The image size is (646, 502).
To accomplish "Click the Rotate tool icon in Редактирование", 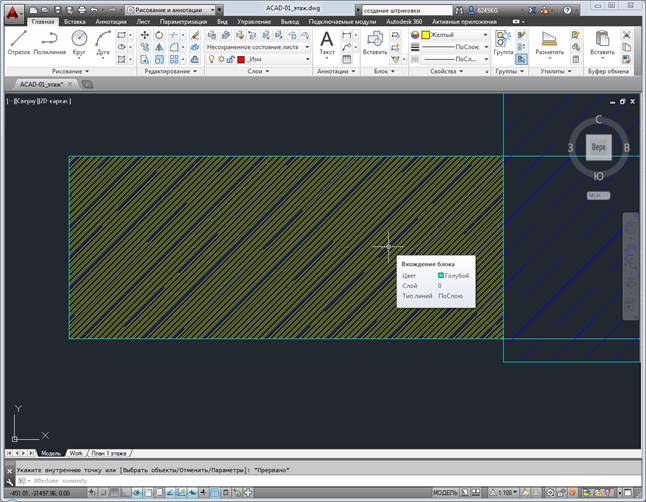I will point(159,35).
